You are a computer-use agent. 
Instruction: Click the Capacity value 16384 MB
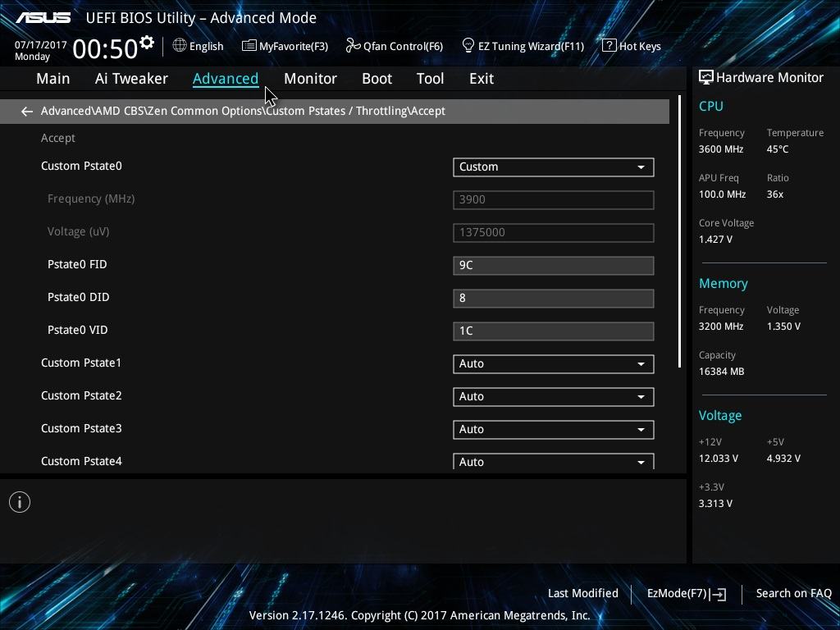(721, 372)
